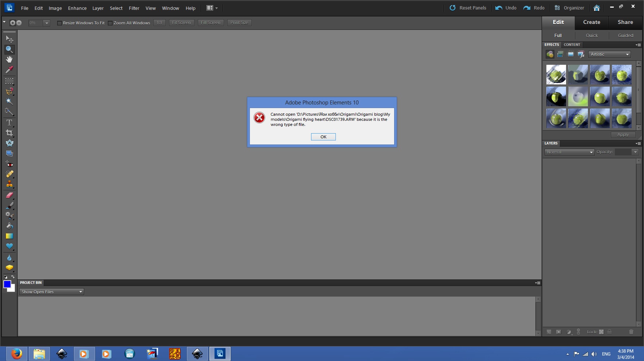
Task: Click the zoom in plus toggle
Action: point(12,23)
